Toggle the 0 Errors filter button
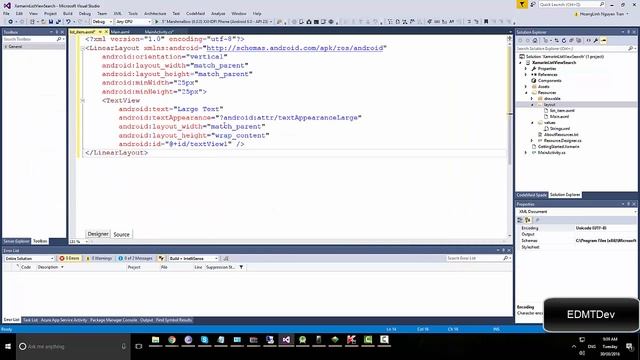The height and width of the screenshot is (360, 640). point(69,258)
